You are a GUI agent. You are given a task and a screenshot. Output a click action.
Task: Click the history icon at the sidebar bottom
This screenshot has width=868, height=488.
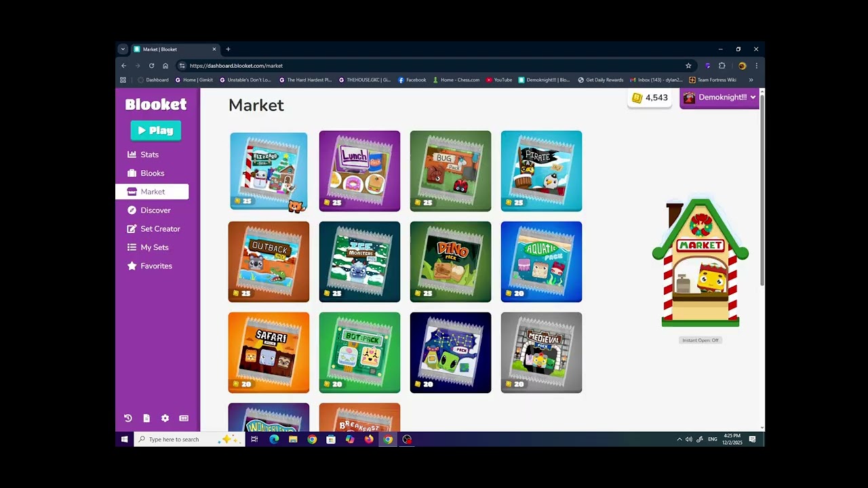[x=128, y=418]
